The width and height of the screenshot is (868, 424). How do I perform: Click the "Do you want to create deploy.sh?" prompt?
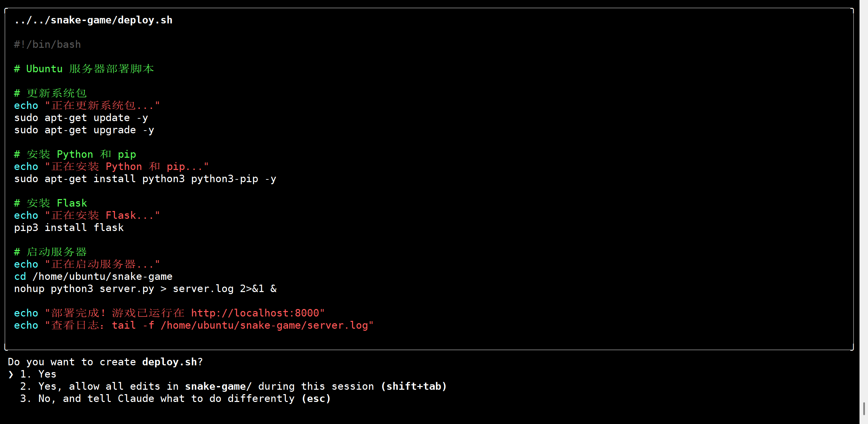click(105, 362)
